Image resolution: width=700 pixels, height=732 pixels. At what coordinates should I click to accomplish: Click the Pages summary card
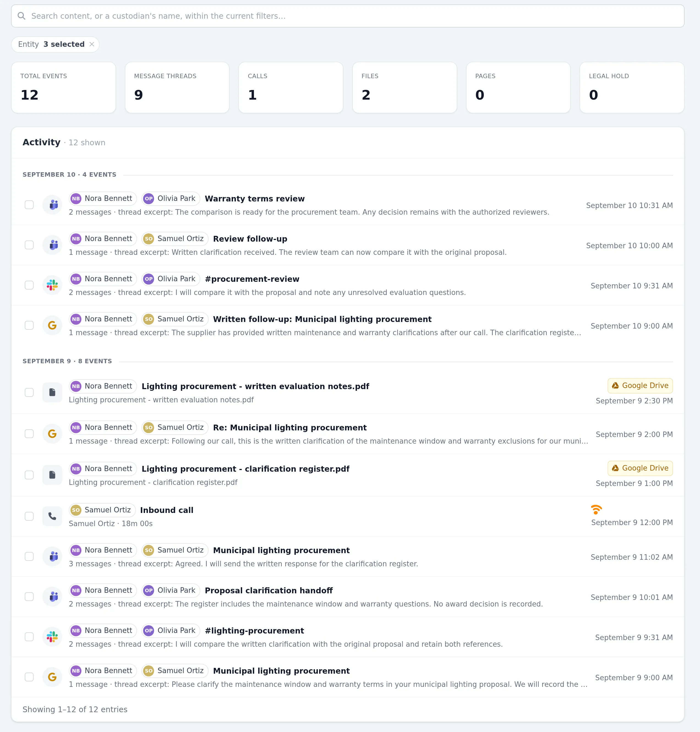coord(518,88)
